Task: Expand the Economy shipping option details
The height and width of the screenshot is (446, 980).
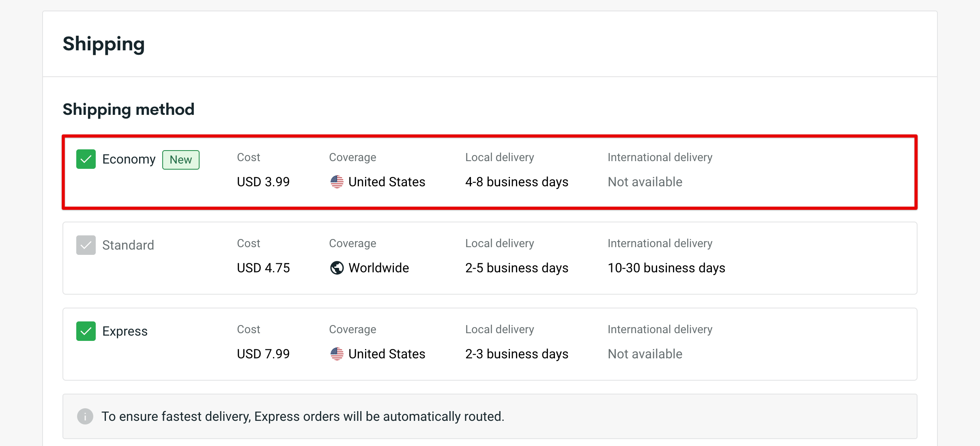Action: 487,172
